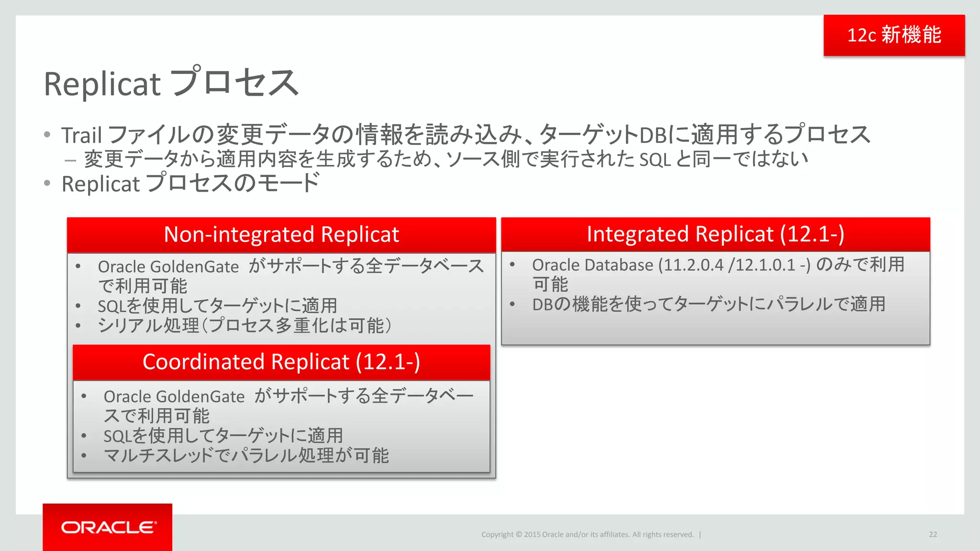This screenshot has width=980, height=551.
Task: Click the page number 22
Action: pyautogui.click(x=933, y=534)
